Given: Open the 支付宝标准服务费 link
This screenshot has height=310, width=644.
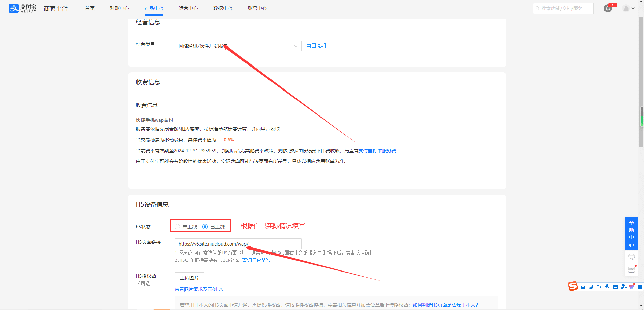Looking at the screenshot, I should [x=377, y=151].
